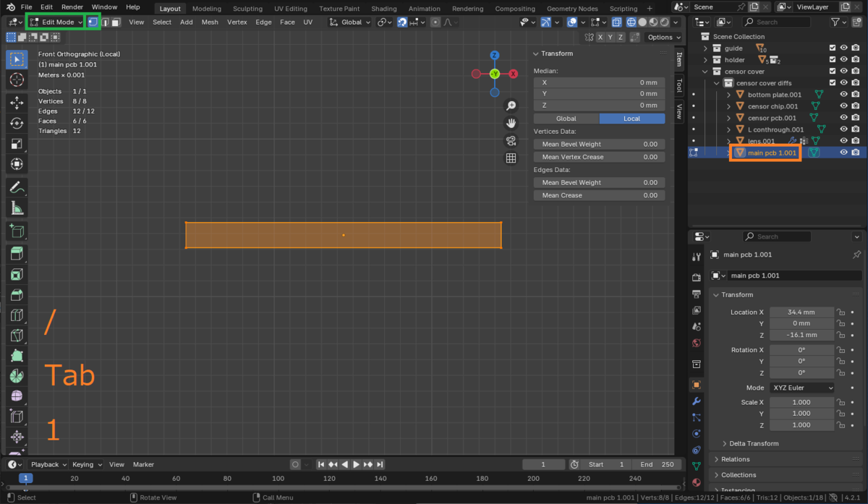Uncheck the holder collection checkbox
868x504 pixels.
[x=833, y=60]
